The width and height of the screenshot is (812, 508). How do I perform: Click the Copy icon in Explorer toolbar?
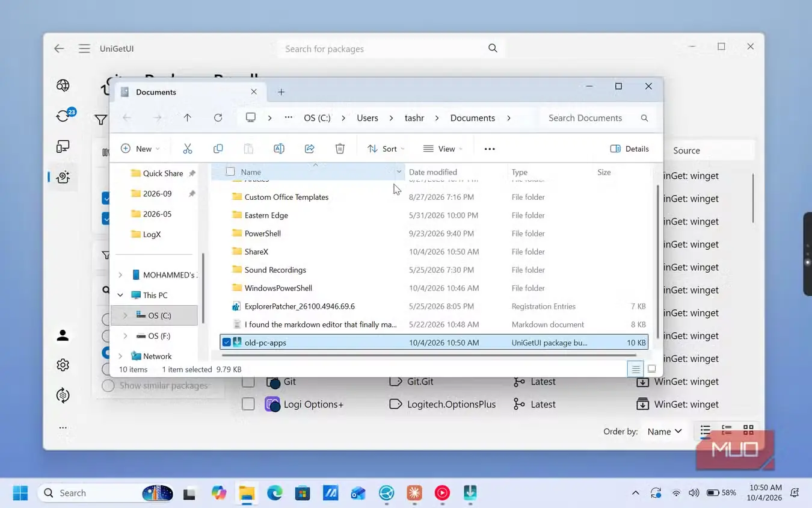(218, 149)
